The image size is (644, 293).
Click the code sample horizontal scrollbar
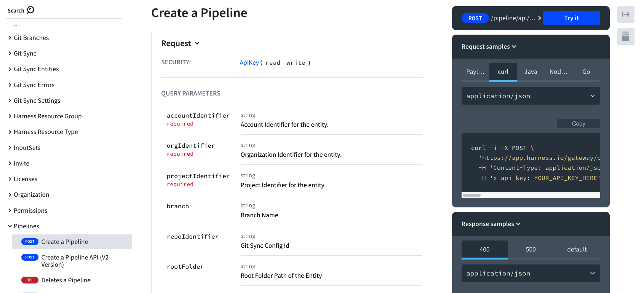471,195
